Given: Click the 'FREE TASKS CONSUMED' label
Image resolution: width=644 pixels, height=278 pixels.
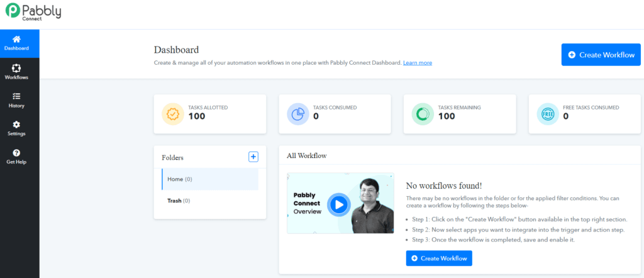Looking at the screenshot, I should 591,108.
